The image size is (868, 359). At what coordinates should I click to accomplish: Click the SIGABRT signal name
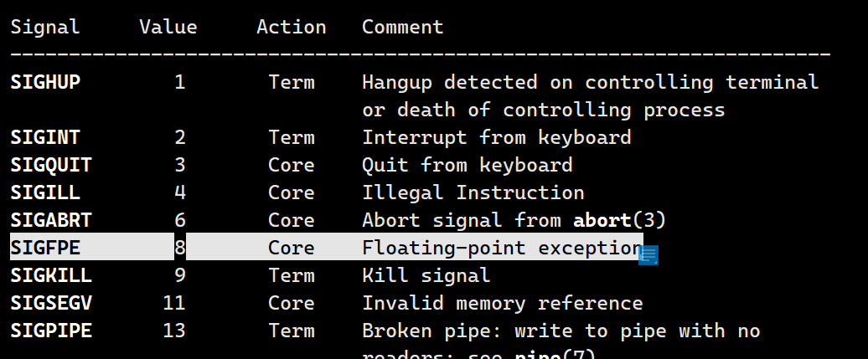(x=51, y=220)
